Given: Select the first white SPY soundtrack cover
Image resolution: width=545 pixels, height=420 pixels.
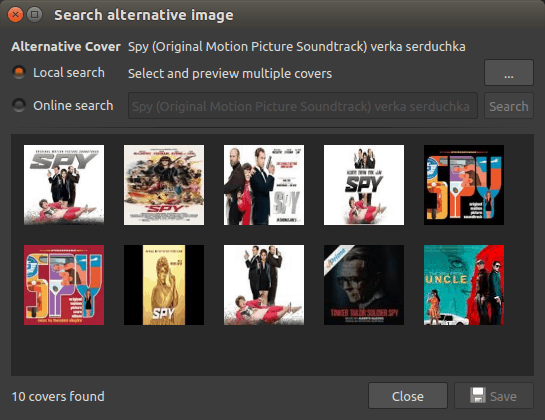Looking at the screenshot, I should (64, 185).
